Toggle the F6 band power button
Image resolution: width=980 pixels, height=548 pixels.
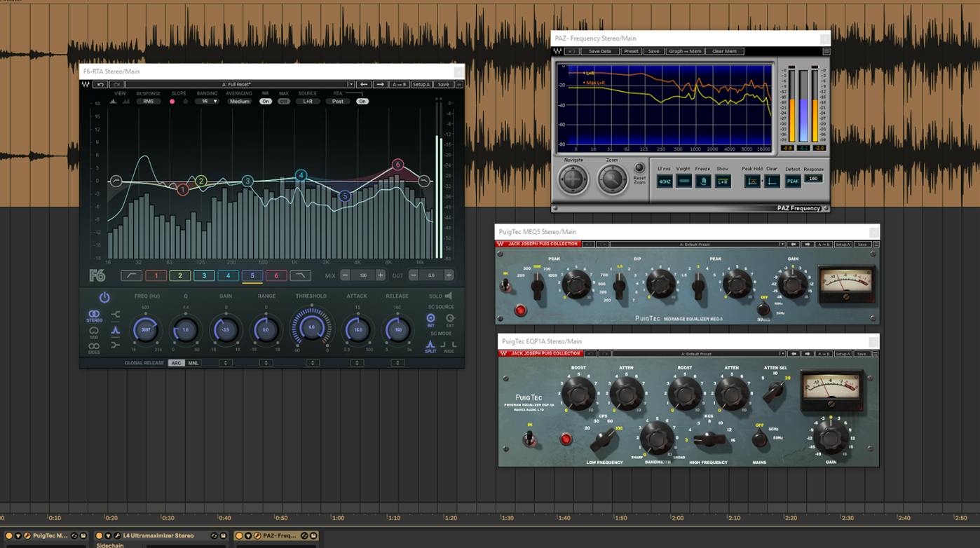(x=104, y=297)
